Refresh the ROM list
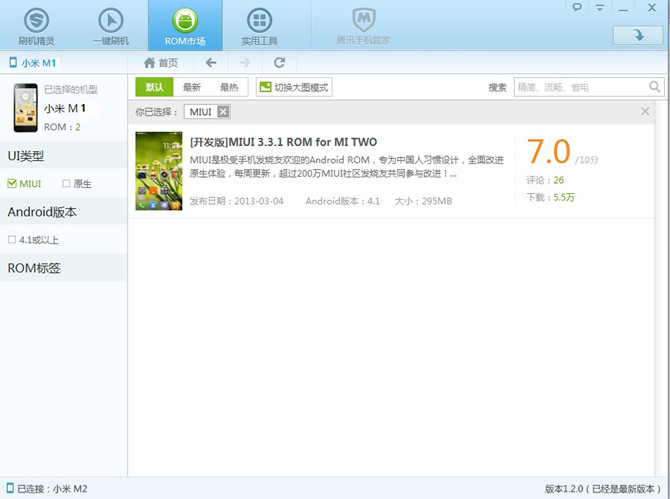670x499 pixels. tap(279, 63)
